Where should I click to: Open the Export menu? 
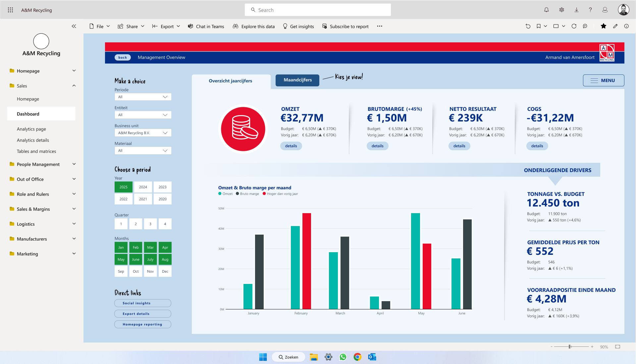pyautogui.click(x=166, y=26)
